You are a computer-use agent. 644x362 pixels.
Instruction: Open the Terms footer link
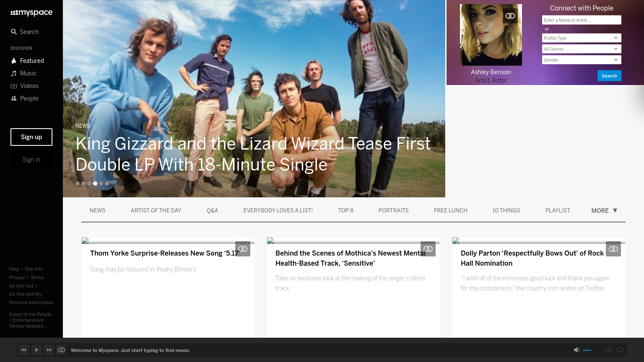point(37,277)
